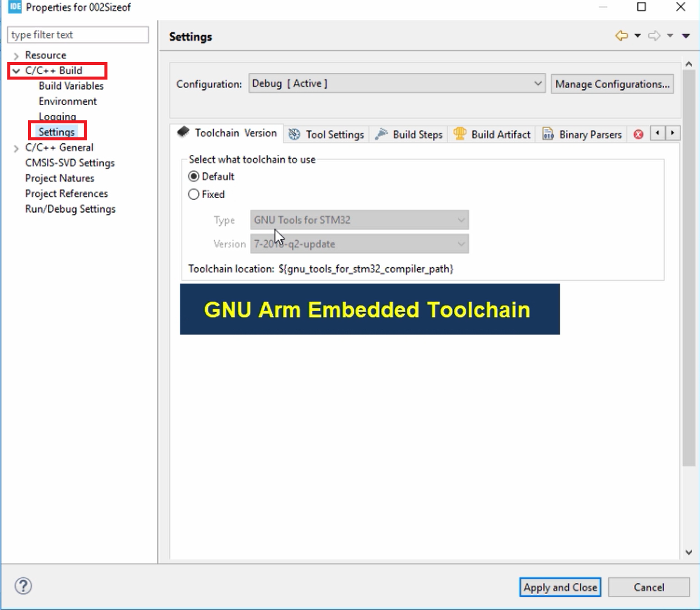Click the settings pane vertical scrollbar thumb

click(689, 268)
